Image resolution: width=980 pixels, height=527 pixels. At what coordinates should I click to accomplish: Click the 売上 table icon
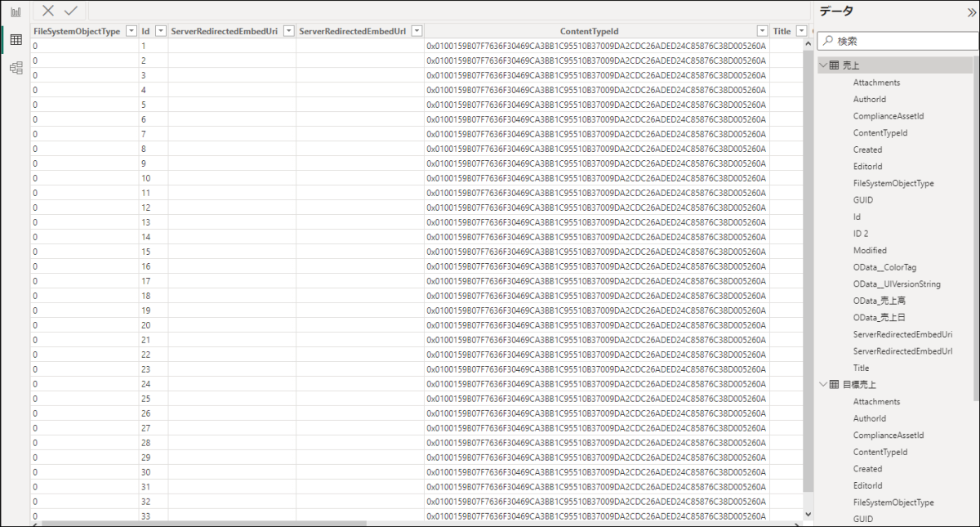point(834,65)
